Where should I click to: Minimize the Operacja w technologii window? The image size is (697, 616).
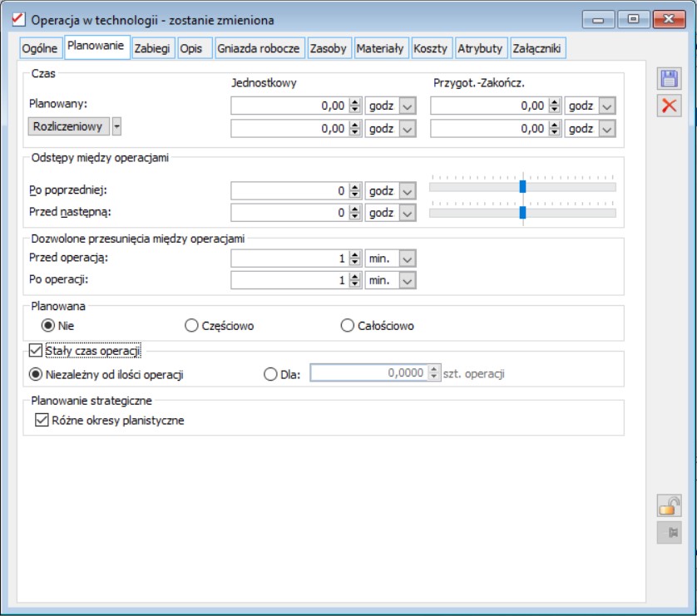point(598,20)
